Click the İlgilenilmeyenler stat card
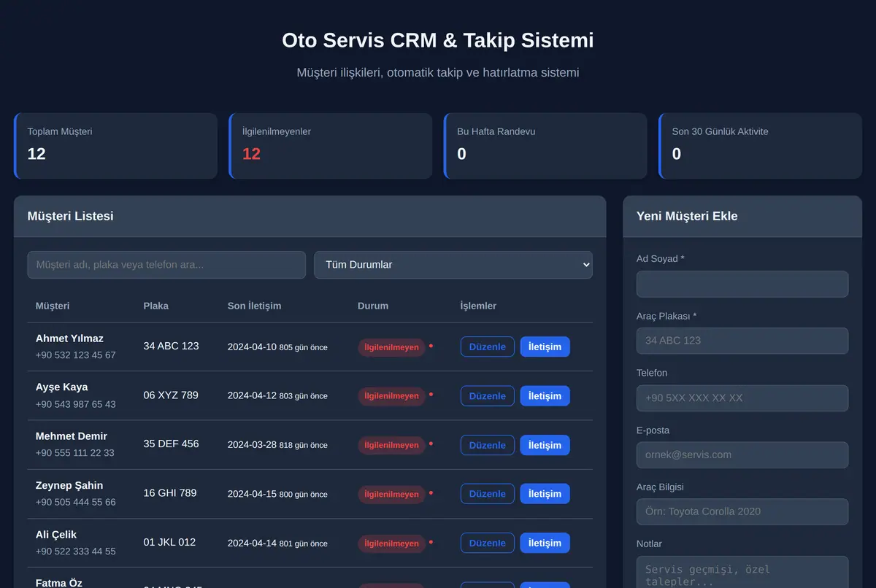 tap(331, 146)
